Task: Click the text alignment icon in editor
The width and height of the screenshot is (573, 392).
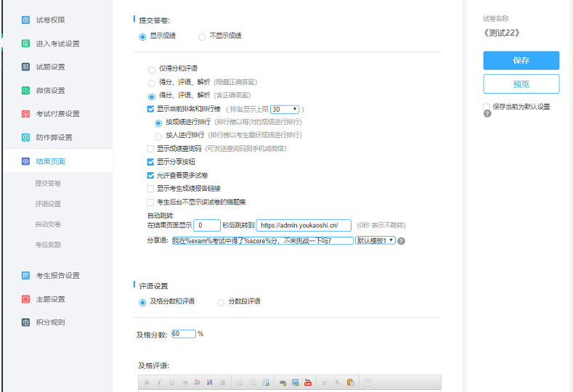Action: click(x=222, y=383)
